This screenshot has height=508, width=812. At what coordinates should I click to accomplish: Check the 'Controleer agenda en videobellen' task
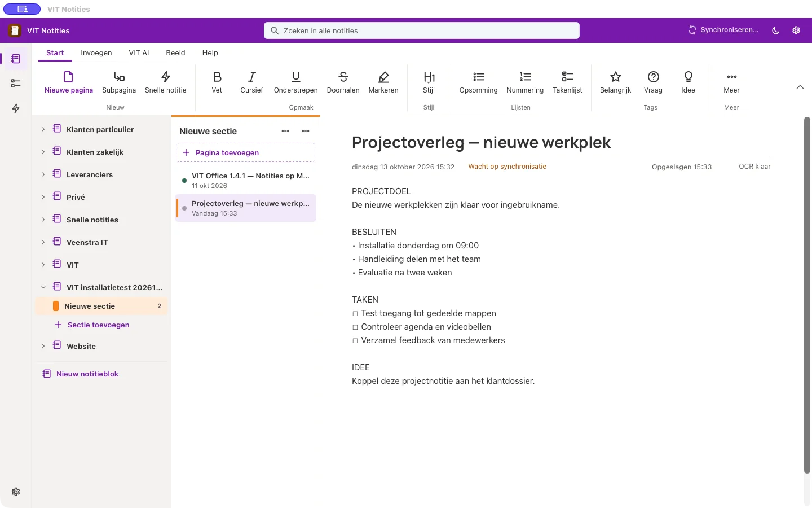pyautogui.click(x=355, y=327)
